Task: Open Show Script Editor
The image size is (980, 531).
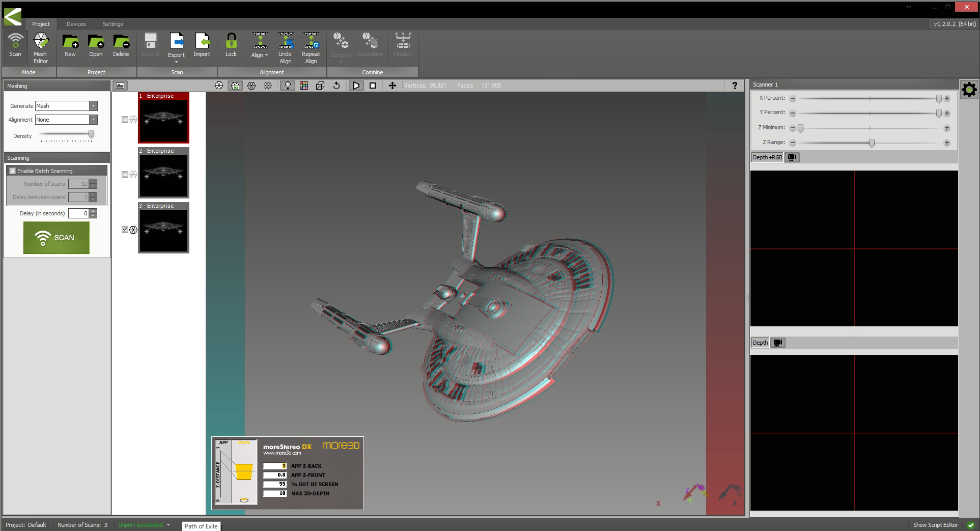Action: coord(935,525)
